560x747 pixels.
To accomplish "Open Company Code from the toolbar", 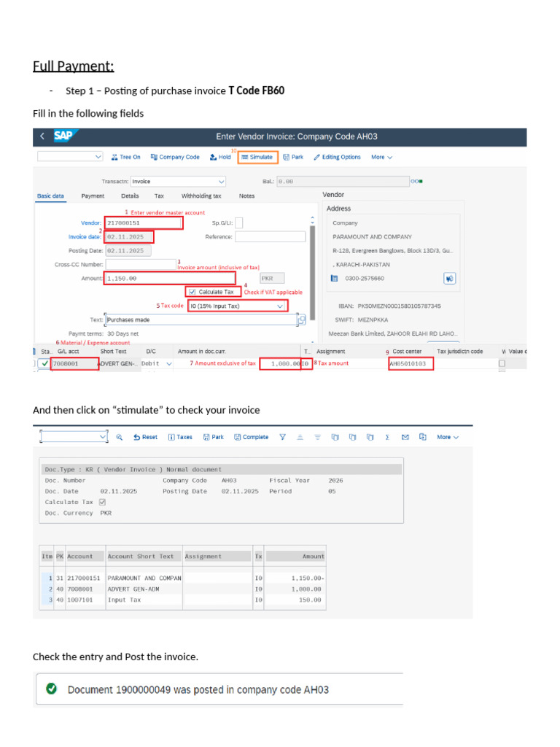I will coord(175,158).
